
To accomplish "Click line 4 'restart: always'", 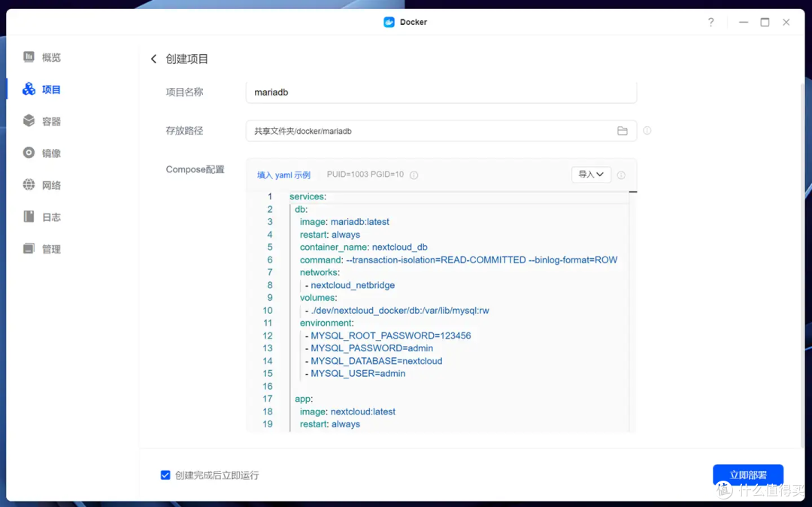I will [330, 235].
